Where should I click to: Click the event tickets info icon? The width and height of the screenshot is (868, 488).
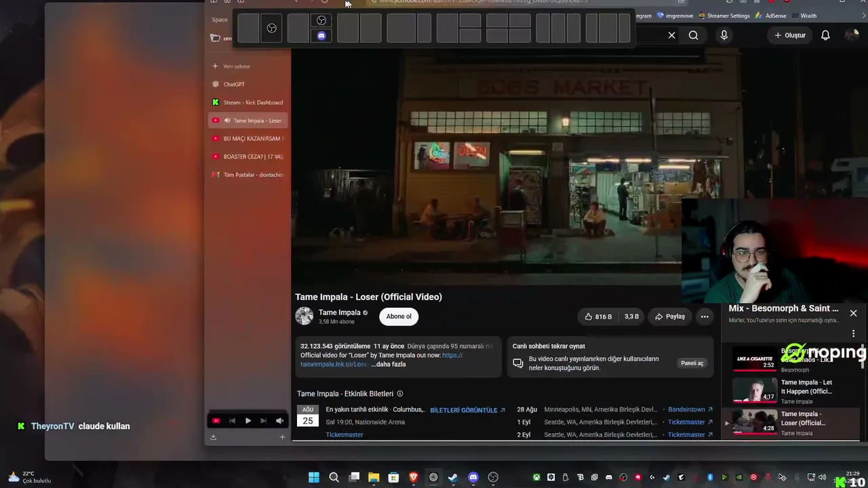coord(400,394)
